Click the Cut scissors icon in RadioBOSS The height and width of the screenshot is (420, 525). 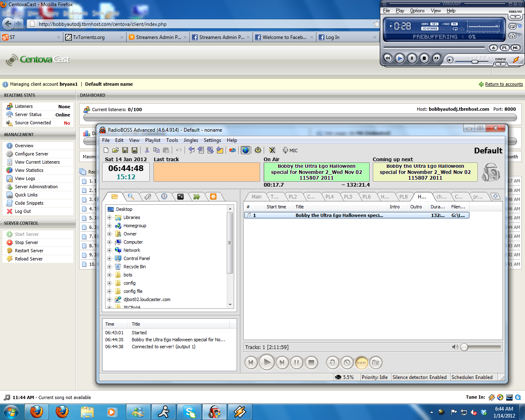point(147,150)
